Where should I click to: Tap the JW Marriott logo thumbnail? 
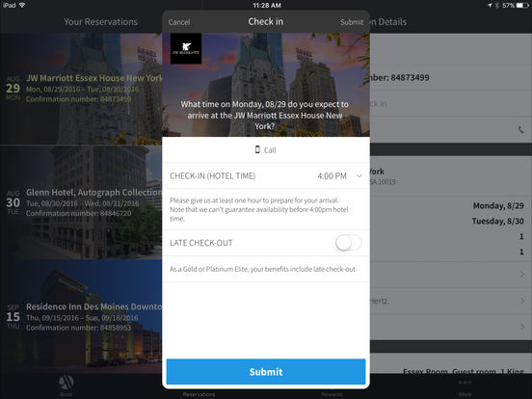pyautogui.click(x=186, y=48)
